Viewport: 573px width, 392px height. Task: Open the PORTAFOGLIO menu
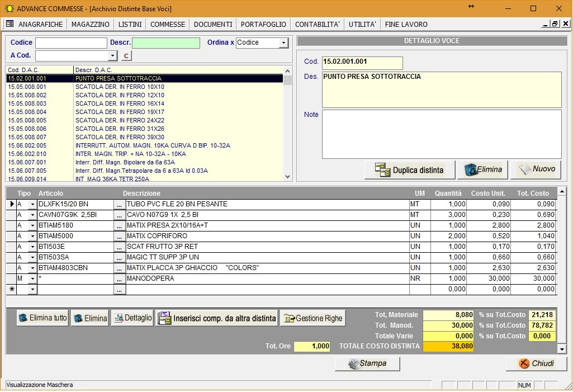(x=263, y=25)
